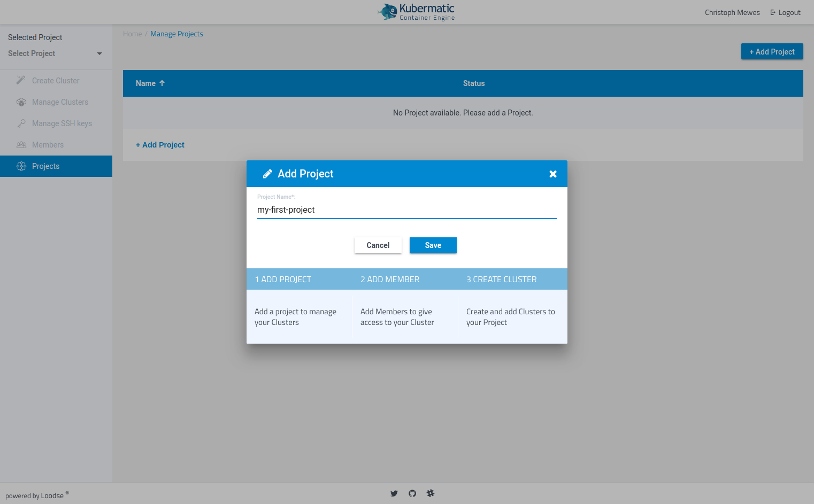The height and width of the screenshot is (504, 814).
Task: Click 'No Project available' message
Action: [x=463, y=113]
